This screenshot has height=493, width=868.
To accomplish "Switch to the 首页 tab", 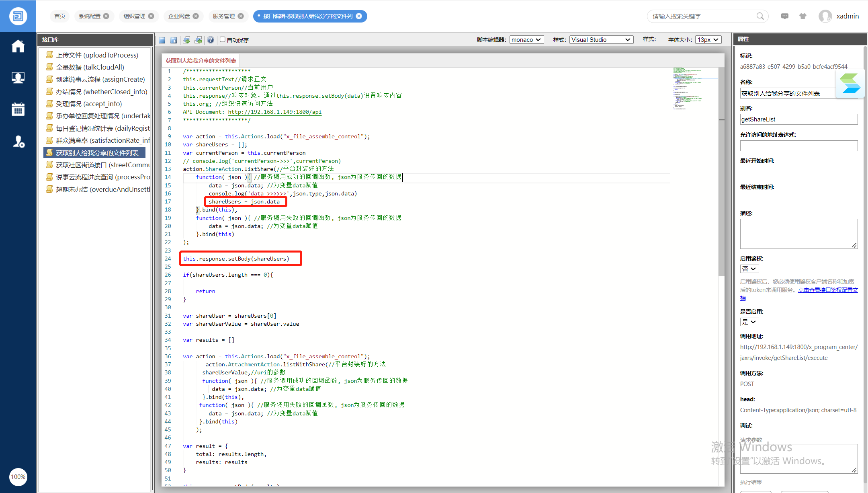I will [59, 16].
